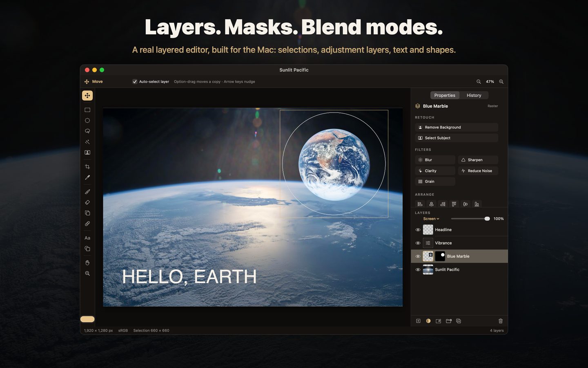Screen dimensions: 588x368
Task: Click the foreground color swatch
Action: pos(87,319)
